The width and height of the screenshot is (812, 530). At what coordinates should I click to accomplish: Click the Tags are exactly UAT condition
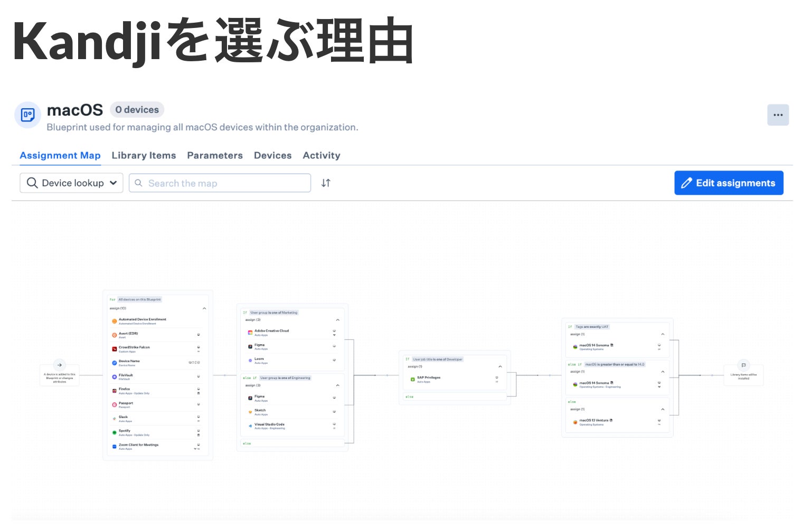coord(592,327)
